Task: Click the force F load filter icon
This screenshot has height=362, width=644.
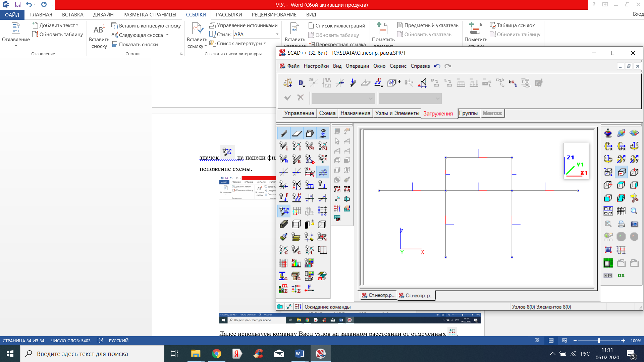Action: [x=284, y=198]
